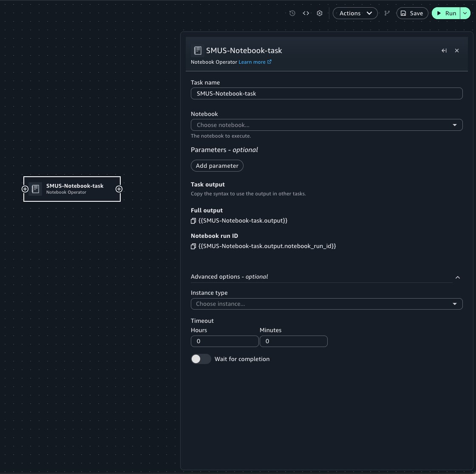Click the notebook icon in the panel header

(197, 51)
